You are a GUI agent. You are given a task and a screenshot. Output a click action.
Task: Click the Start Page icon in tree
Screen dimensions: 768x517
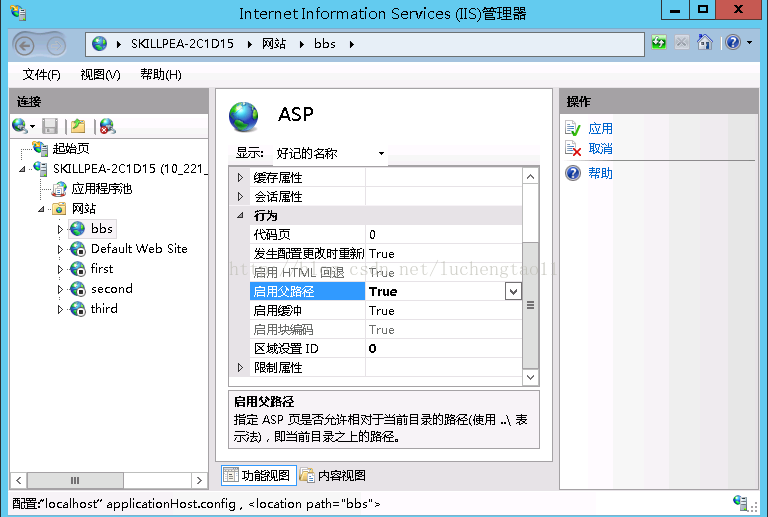click(x=40, y=148)
